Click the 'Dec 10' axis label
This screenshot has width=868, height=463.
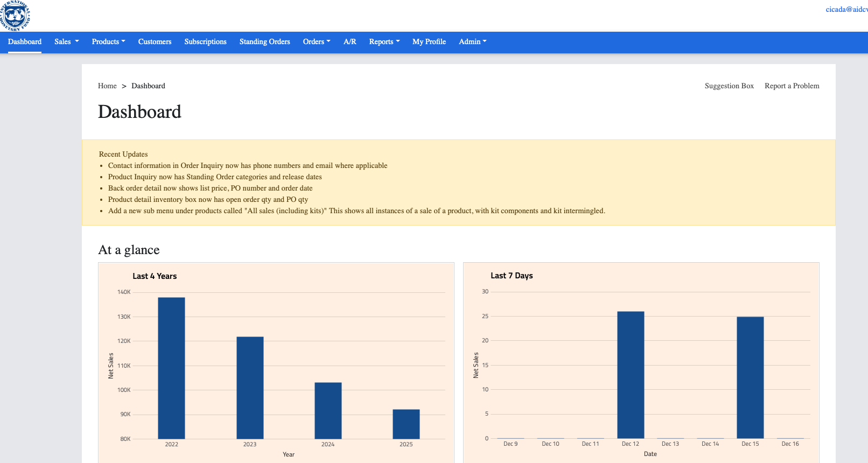[x=550, y=444]
